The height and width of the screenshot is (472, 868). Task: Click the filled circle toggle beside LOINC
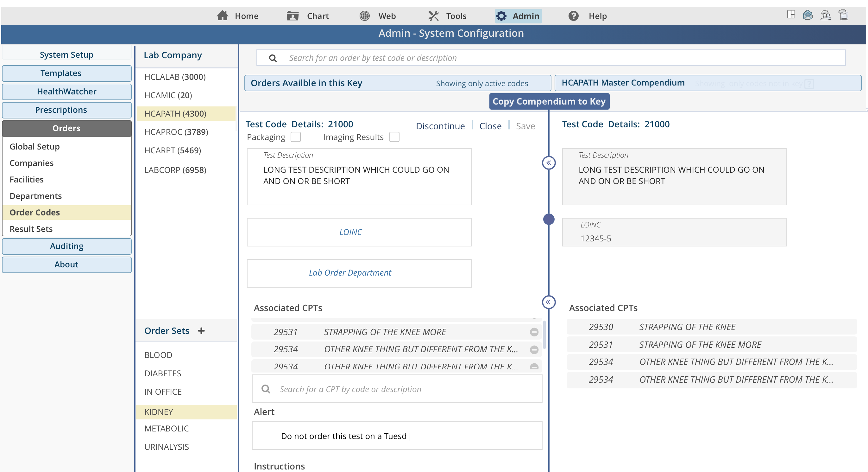pyautogui.click(x=549, y=219)
